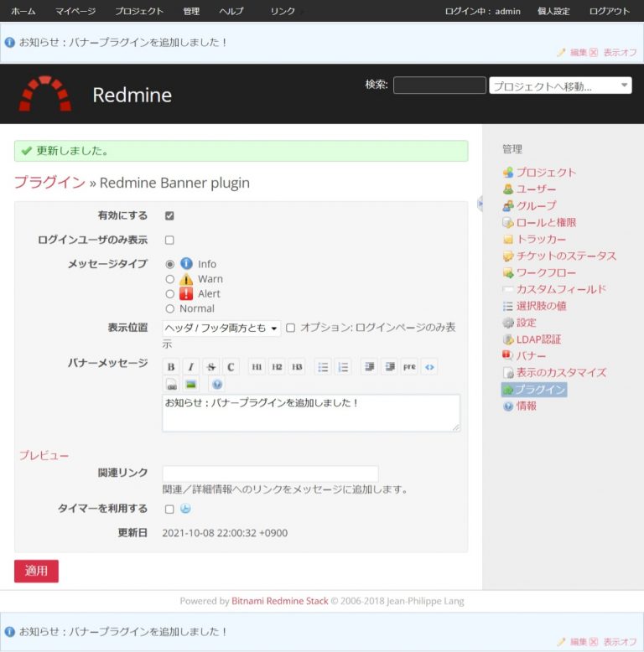Select the Normal message type radio
The width and height of the screenshot is (644, 652).
pos(169,309)
